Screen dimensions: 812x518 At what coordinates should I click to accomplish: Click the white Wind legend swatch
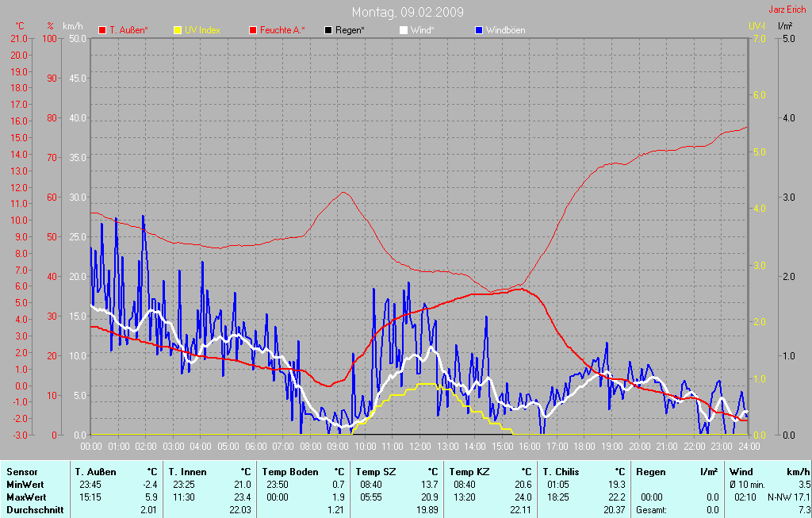404,30
